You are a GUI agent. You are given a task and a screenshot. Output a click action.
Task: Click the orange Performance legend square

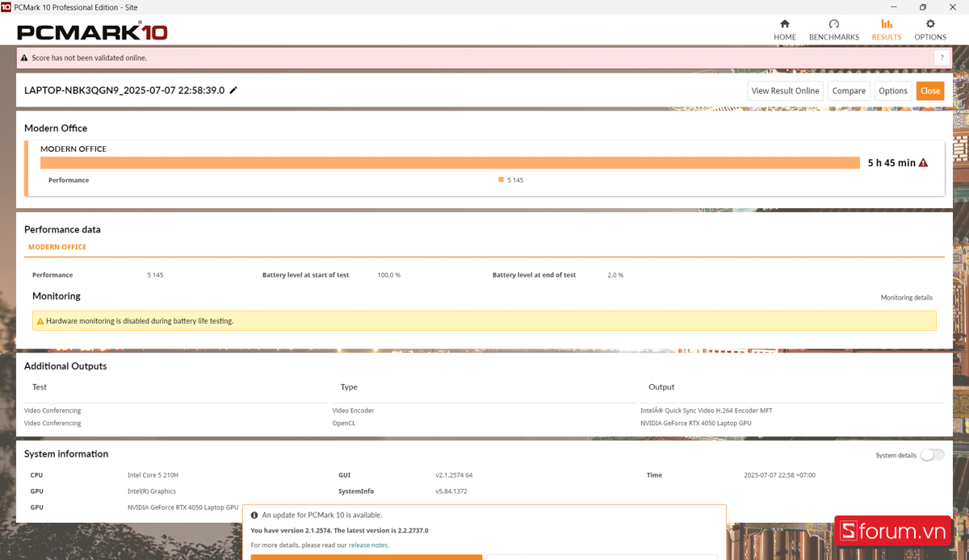(501, 180)
